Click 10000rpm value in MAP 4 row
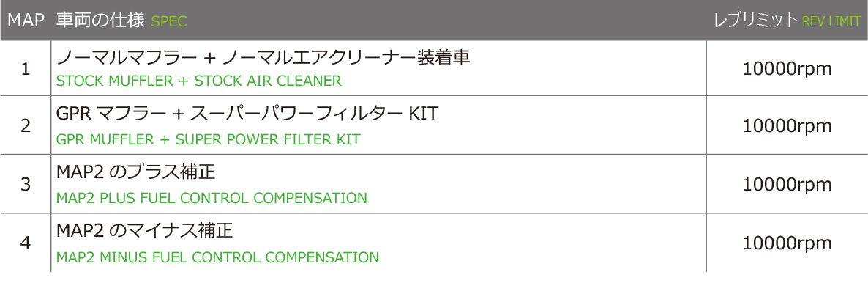Viewport: 868px width, 283px height. click(787, 243)
